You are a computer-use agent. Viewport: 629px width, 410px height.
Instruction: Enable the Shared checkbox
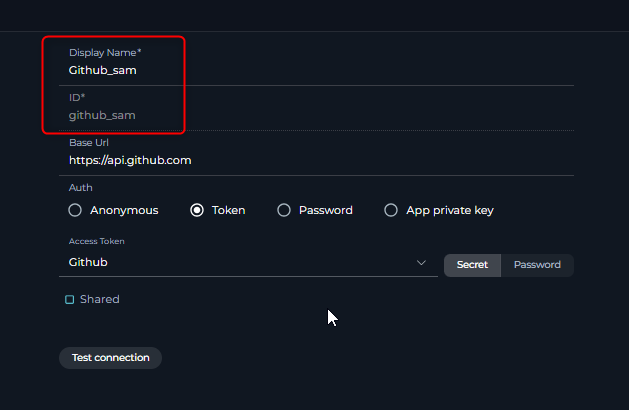(70, 300)
